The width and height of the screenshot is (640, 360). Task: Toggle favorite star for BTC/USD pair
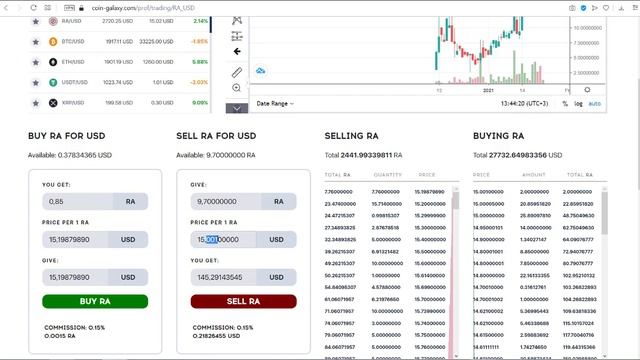tap(36, 42)
